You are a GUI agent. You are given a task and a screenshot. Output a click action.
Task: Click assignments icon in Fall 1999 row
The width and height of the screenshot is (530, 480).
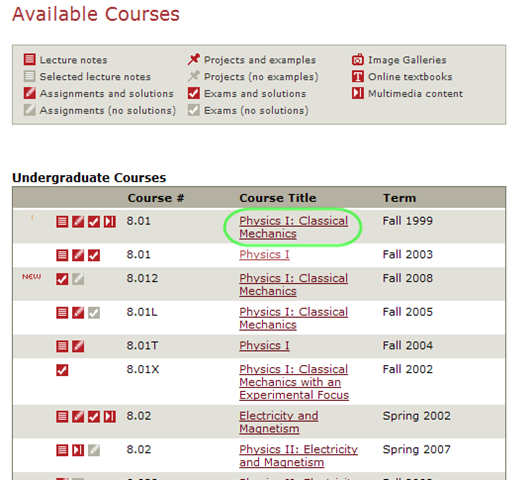click(78, 222)
